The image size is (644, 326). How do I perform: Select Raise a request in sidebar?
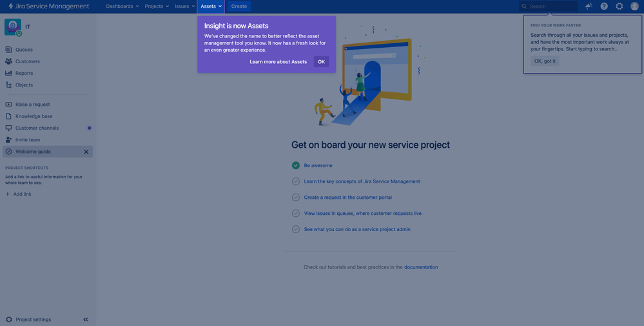pos(48,105)
